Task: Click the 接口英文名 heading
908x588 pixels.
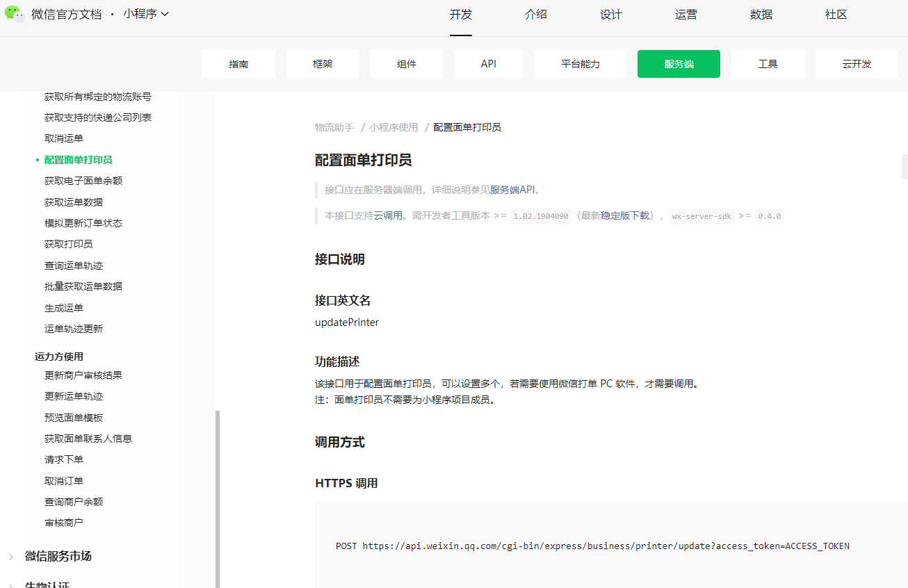Action: [343, 301]
